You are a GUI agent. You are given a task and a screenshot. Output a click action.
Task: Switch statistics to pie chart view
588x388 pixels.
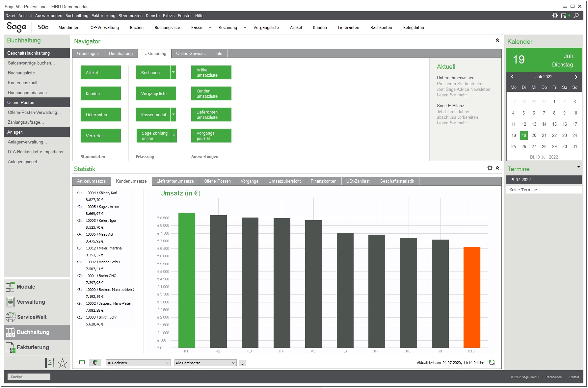tap(95, 362)
